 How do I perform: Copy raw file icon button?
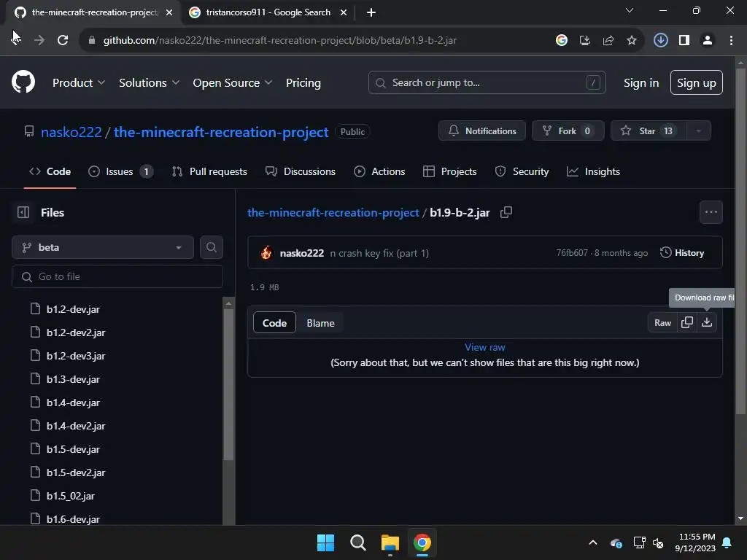[687, 322]
